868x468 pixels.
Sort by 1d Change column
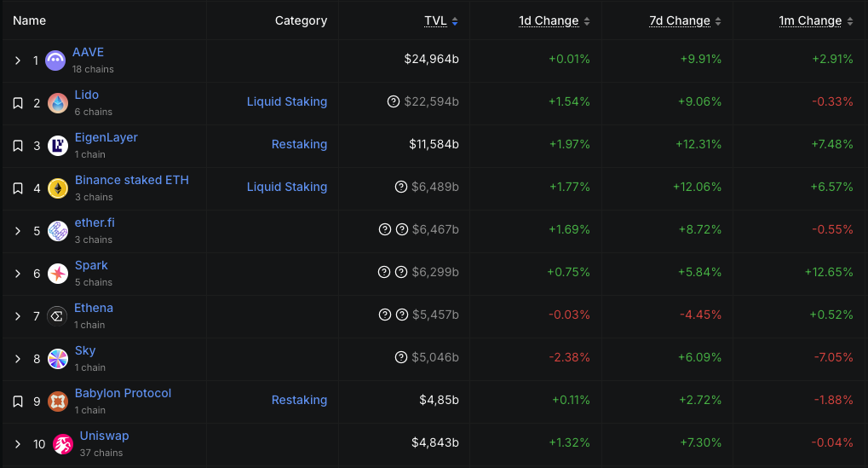click(555, 21)
